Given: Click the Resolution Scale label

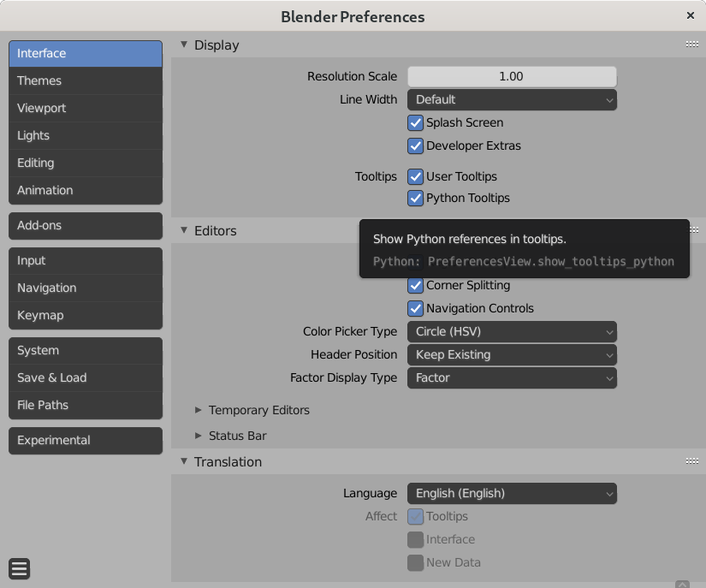Looking at the screenshot, I should [x=352, y=76].
